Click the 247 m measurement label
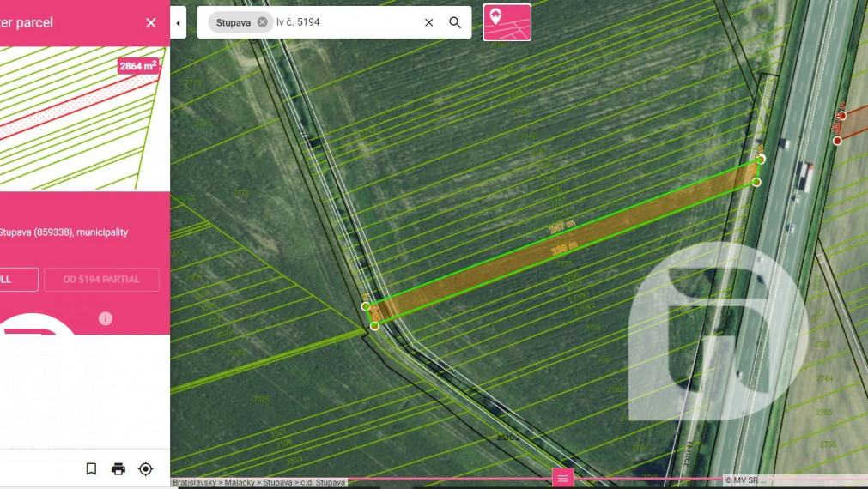The width and height of the screenshot is (868, 489). [561, 226]
